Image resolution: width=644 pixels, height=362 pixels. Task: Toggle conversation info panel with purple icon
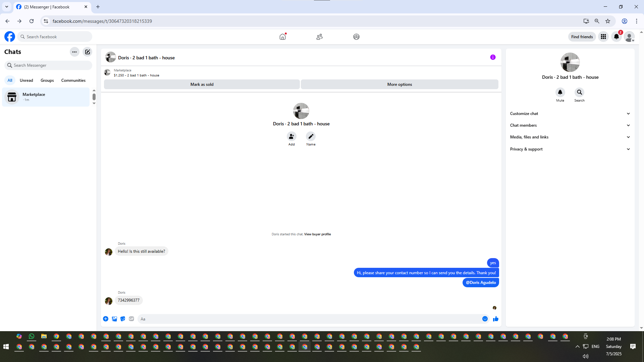493,57
